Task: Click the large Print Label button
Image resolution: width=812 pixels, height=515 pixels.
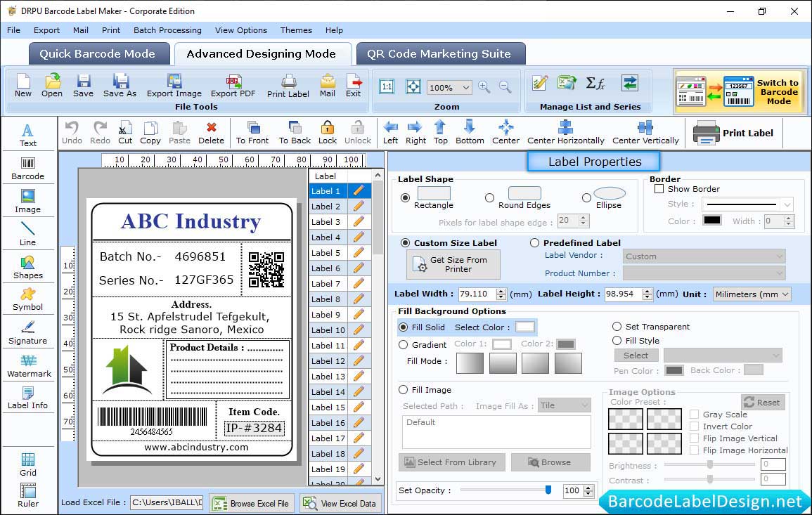Action: click(x=733, y=133)
